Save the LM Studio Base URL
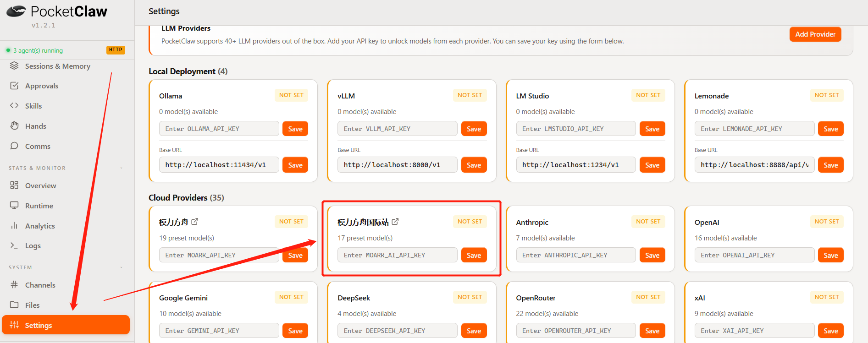The height and width of the screenshot is (343, 868). tap(652, 165)
